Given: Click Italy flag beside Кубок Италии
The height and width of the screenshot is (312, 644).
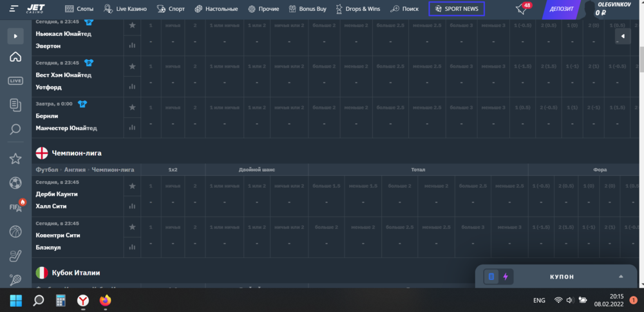Looking at the screenshot, I should [42, 273].
